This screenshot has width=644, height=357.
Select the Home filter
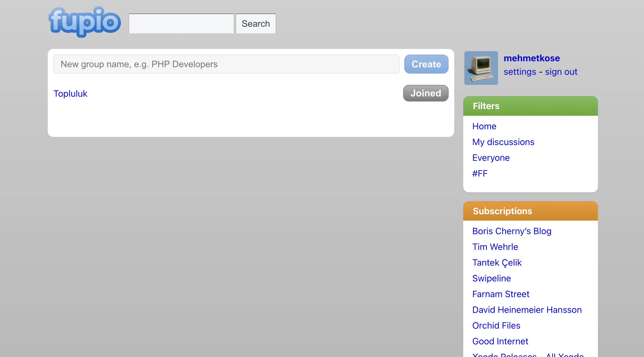pos(484,126)
